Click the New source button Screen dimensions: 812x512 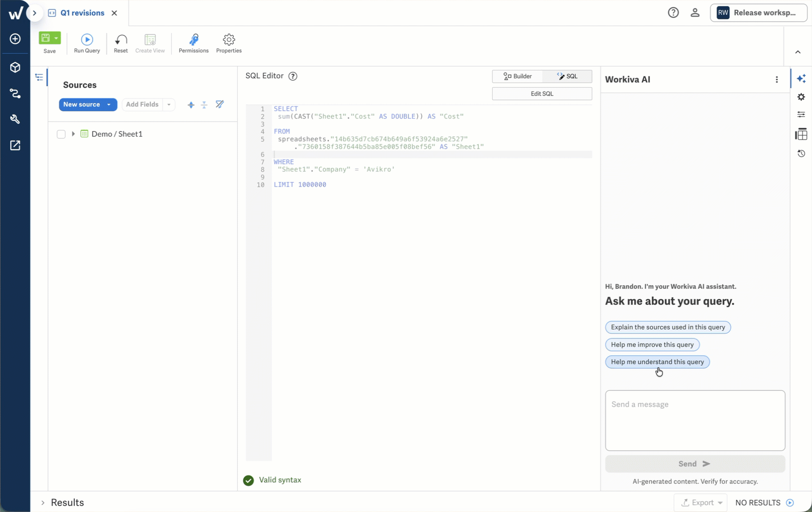tap(82, 104)
